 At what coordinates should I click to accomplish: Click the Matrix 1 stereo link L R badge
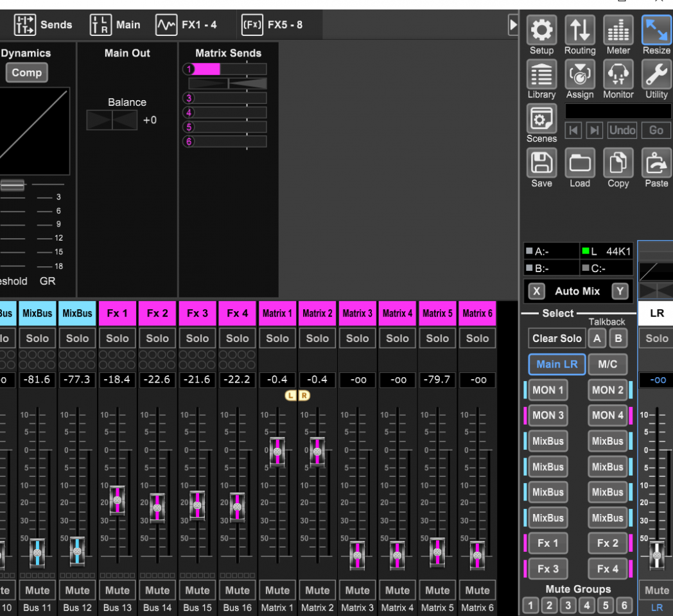pyautogui.click(x=297, y=395)
